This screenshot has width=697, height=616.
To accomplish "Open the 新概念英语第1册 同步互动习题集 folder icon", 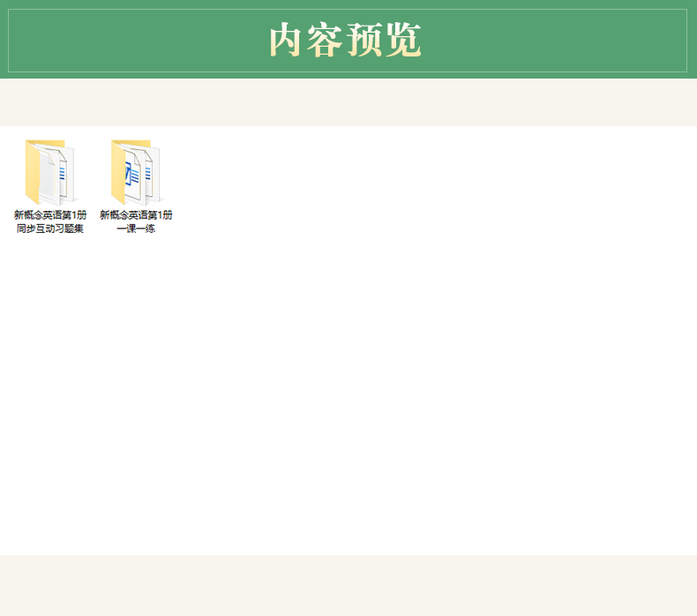I will click(x=49, y=172).
